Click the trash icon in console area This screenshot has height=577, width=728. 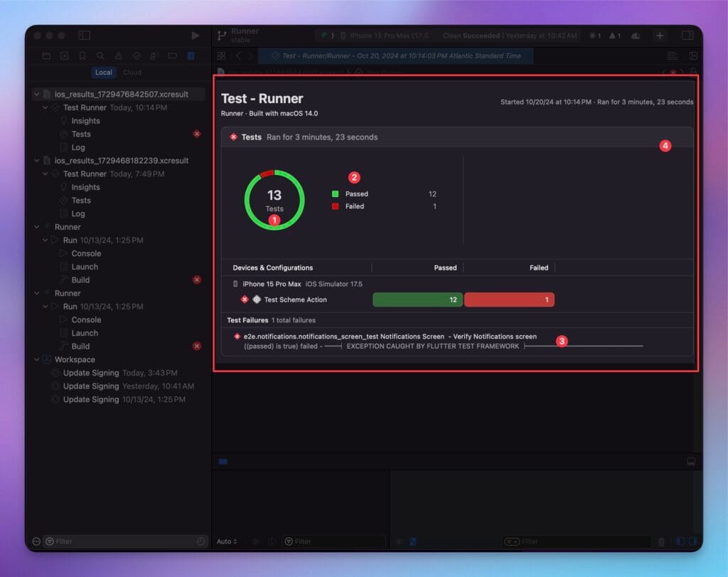[x=661, y=541]
